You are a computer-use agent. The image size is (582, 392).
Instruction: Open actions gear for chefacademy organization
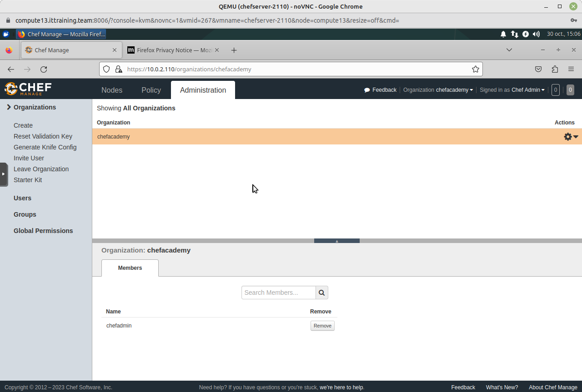[x=571, y=137]
